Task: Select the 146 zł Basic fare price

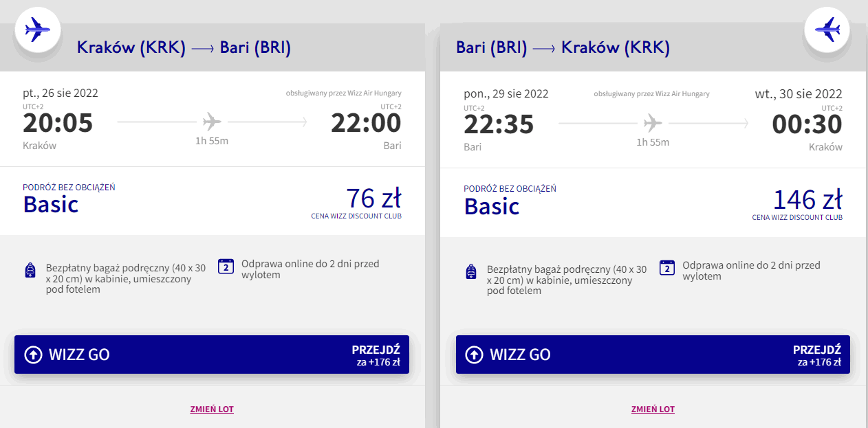Action: tap(807, 199)
